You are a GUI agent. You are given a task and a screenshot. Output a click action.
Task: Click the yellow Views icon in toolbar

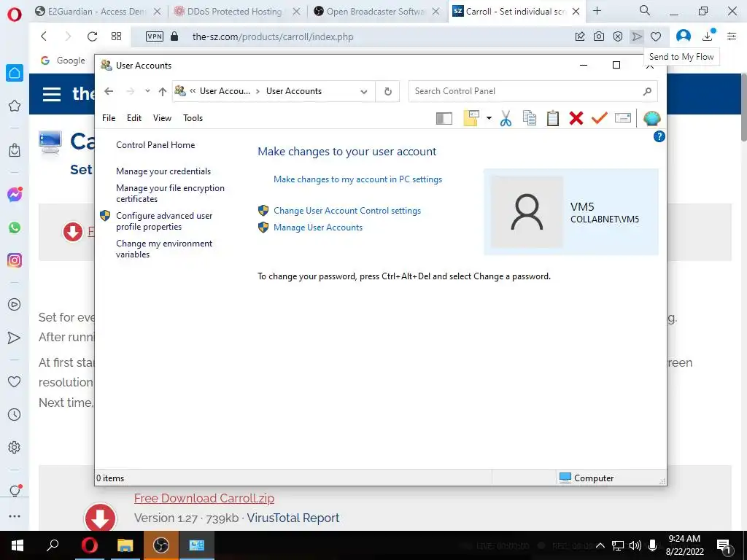(x=471, y=118)
